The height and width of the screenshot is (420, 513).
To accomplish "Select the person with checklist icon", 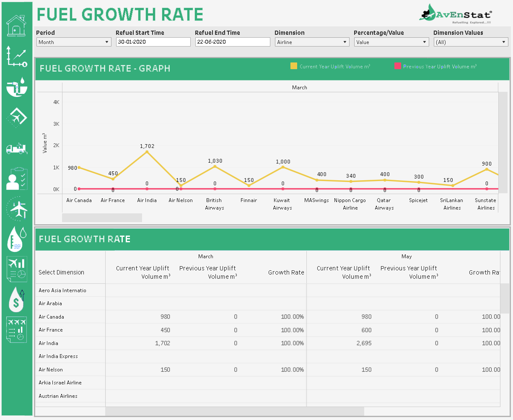I will pyautogui.click(x=16, y=179).
